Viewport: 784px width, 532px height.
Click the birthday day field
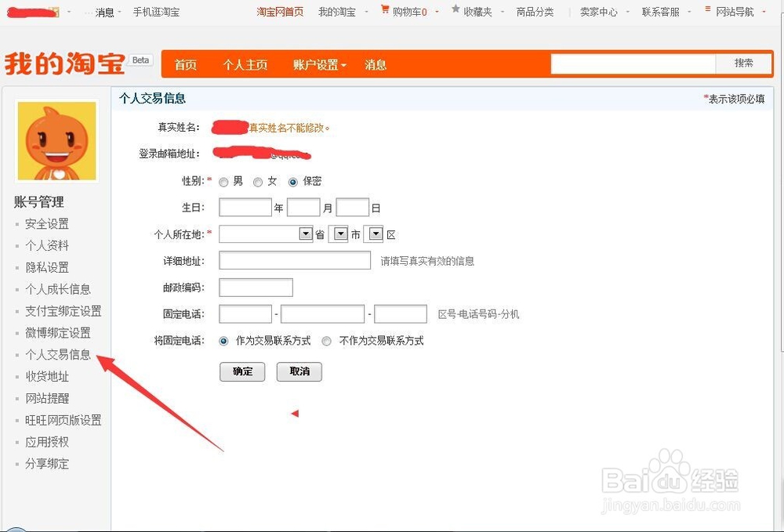(353, 208)
